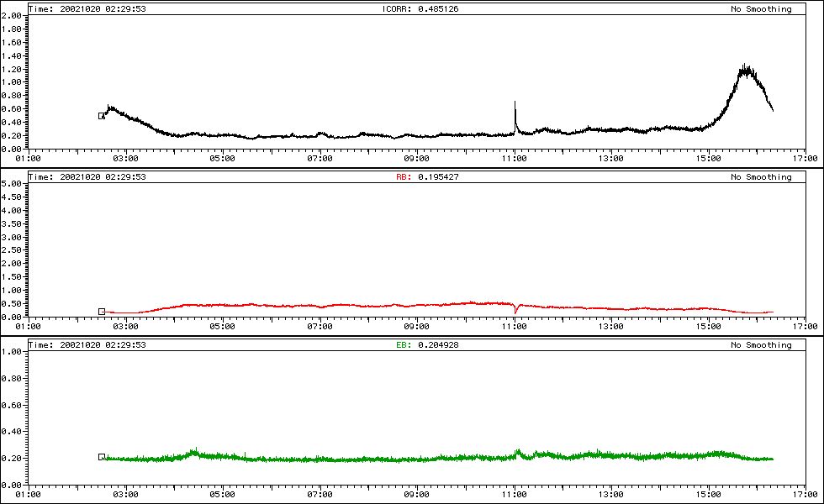Click the green EB bump near 04:25
The image size is (824, 504).
(195, 452)
